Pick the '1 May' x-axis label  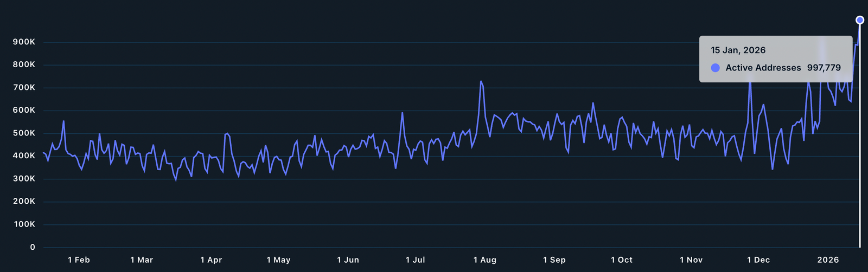[278, 260]
